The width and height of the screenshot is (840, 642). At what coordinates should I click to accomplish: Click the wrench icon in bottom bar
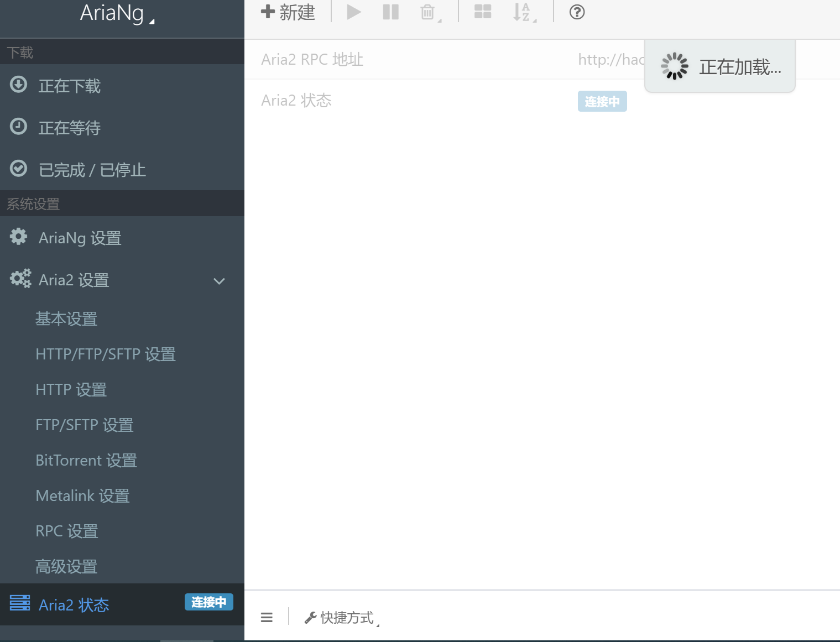point(311,618)
